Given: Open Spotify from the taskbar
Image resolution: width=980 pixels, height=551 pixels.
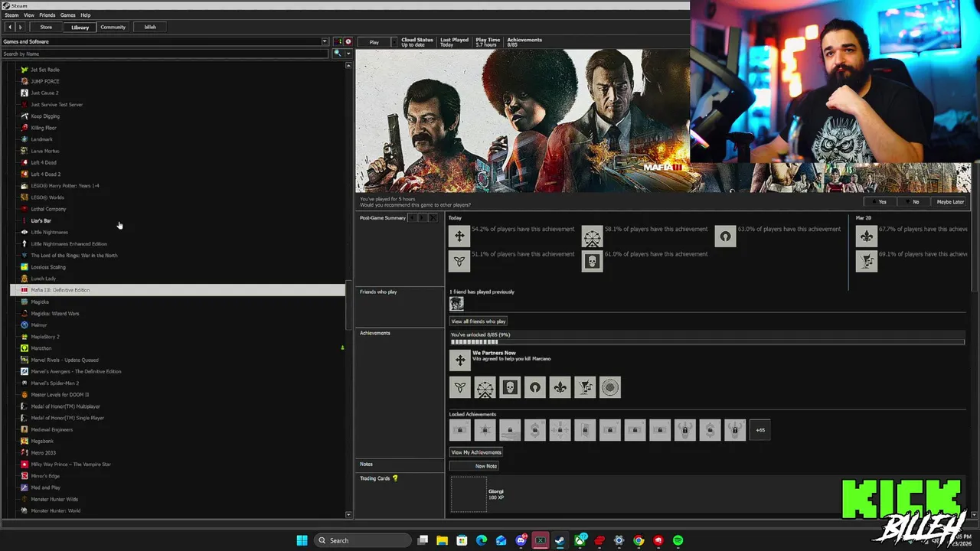Looking at the screenshot, I should coord(678,540).
